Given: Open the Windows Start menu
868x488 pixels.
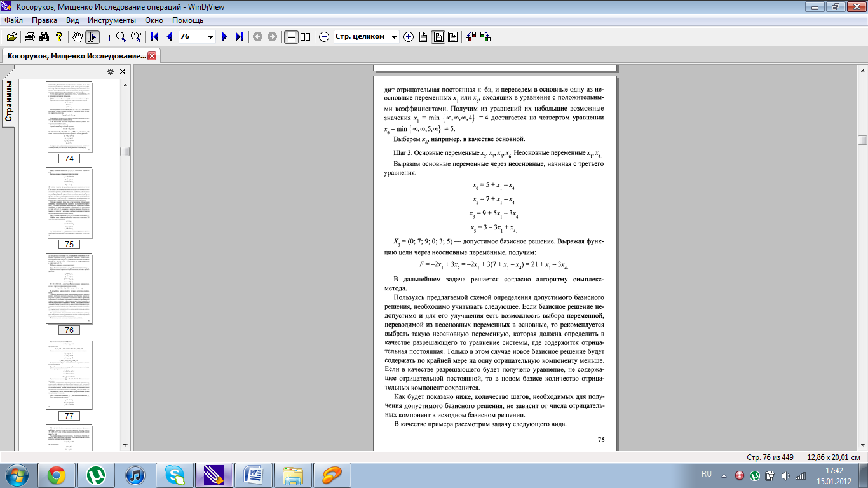Looking at the screenshot, I should [16, 475].
